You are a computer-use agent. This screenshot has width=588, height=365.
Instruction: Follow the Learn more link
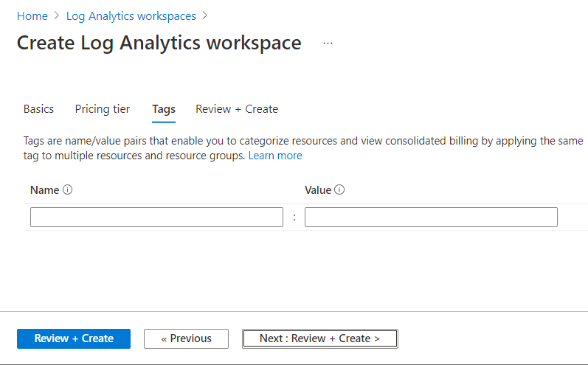pos(275,156)
